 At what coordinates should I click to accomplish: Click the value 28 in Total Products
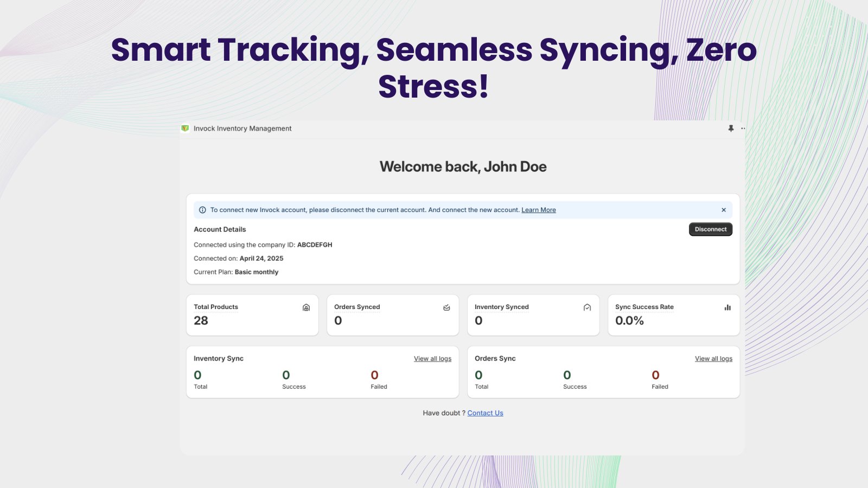[x=201, y=320]
